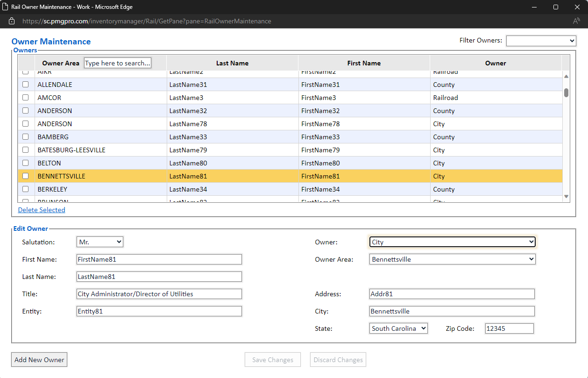The height and width of the screenshot is (378, 588).
Task: Toggle the BAMBERG row checkbox
Action: [x=26, y=137]
